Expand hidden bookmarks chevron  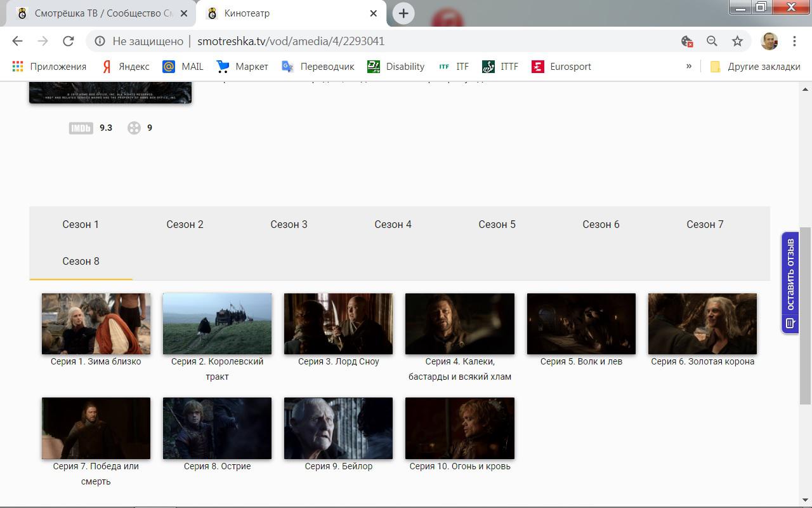[689, 66]
